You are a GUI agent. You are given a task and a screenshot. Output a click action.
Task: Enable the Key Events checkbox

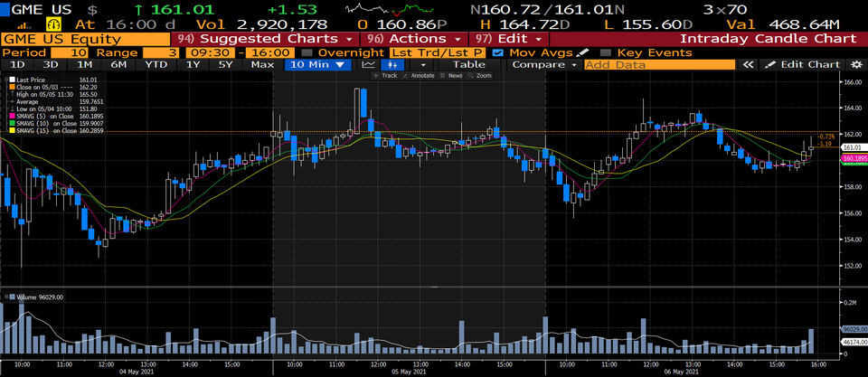click(x=605, y=52)
